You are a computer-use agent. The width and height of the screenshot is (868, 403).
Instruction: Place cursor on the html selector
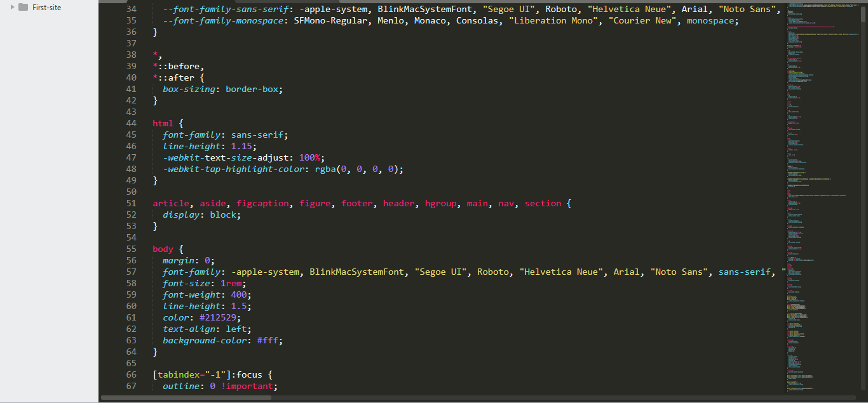[x=163, y=123]
